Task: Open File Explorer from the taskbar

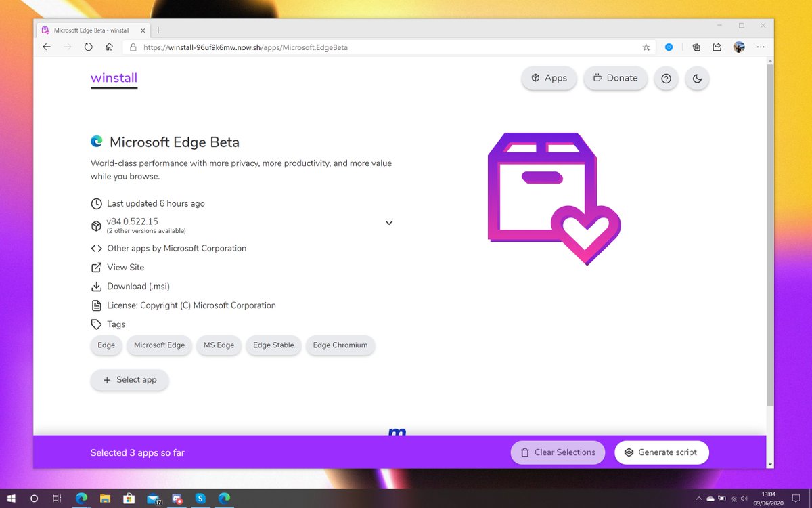Action: point(105,499)
